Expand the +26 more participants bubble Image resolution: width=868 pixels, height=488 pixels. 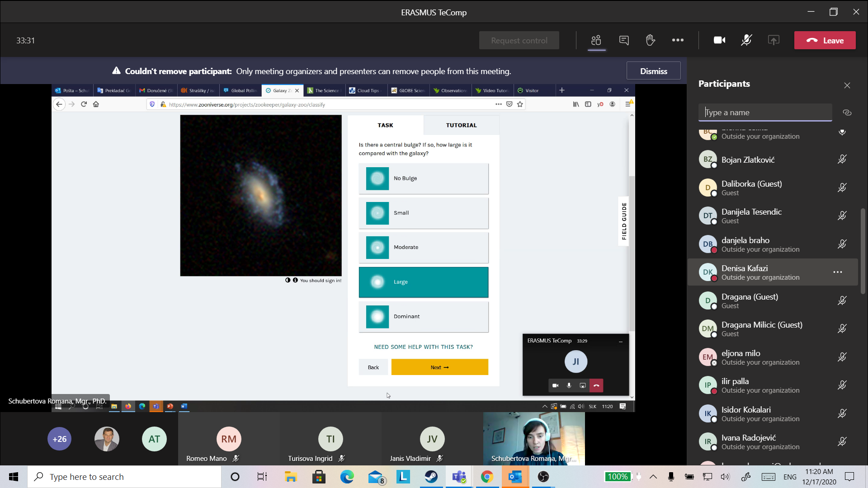[x=60, y=439]
